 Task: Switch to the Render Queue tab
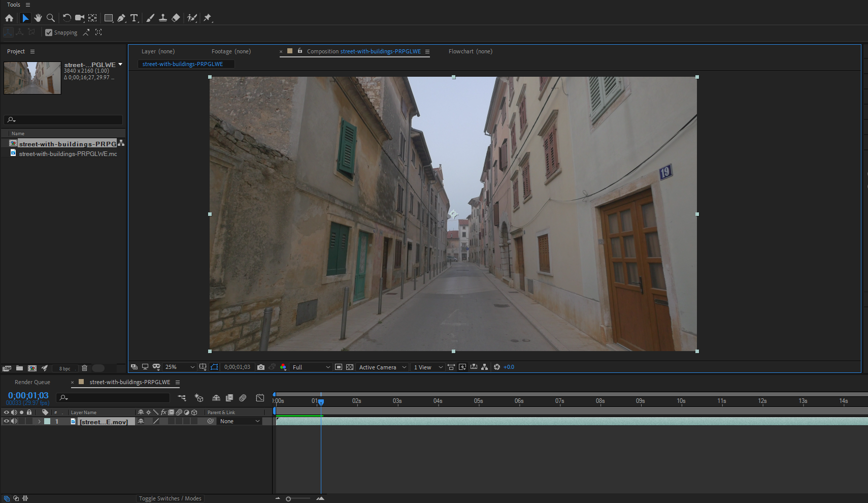click(32, 382)
